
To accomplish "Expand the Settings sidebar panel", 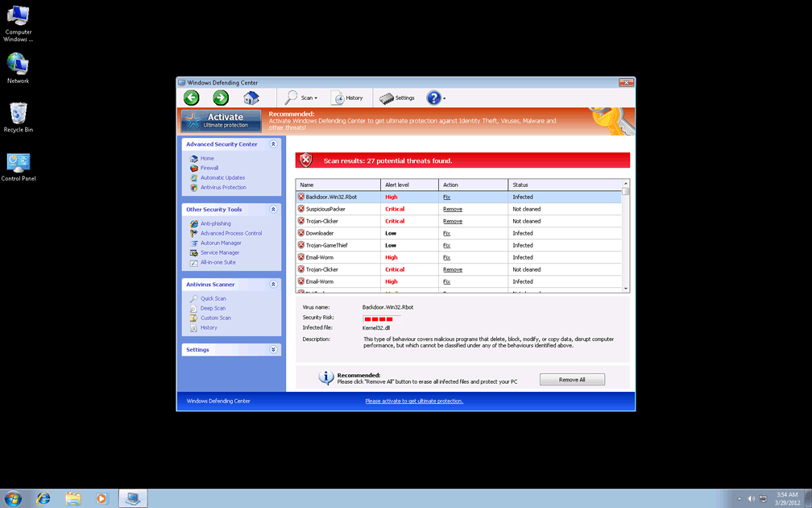I will coord(273,350).
